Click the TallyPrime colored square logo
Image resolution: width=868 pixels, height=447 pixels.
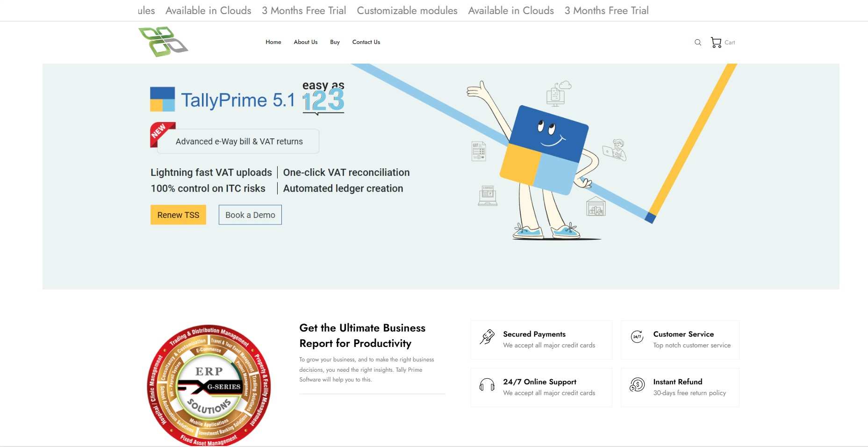[162, 99]
